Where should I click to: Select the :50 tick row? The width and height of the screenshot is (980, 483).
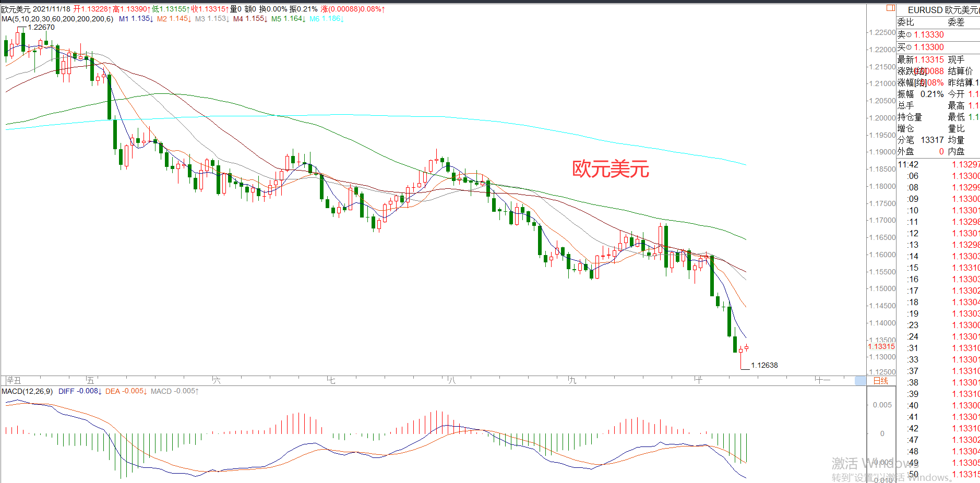938,475
